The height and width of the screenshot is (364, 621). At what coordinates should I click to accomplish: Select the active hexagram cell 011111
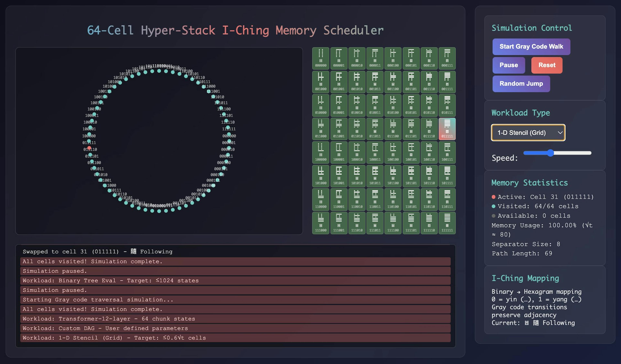447,129
